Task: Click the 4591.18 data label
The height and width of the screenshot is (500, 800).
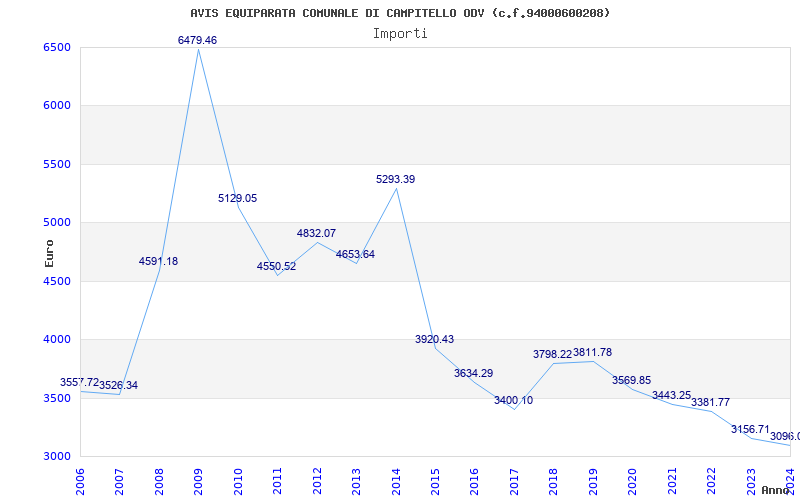Action: (158, 261)
